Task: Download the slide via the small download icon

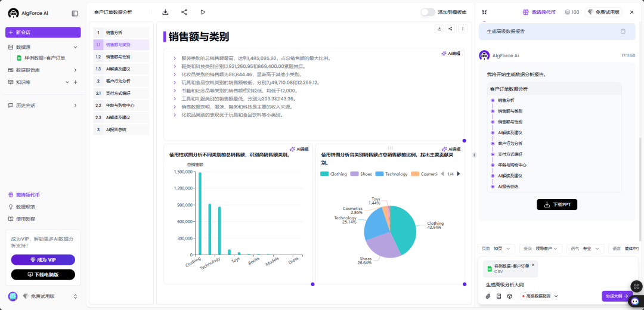Action: tap(439, 29)
